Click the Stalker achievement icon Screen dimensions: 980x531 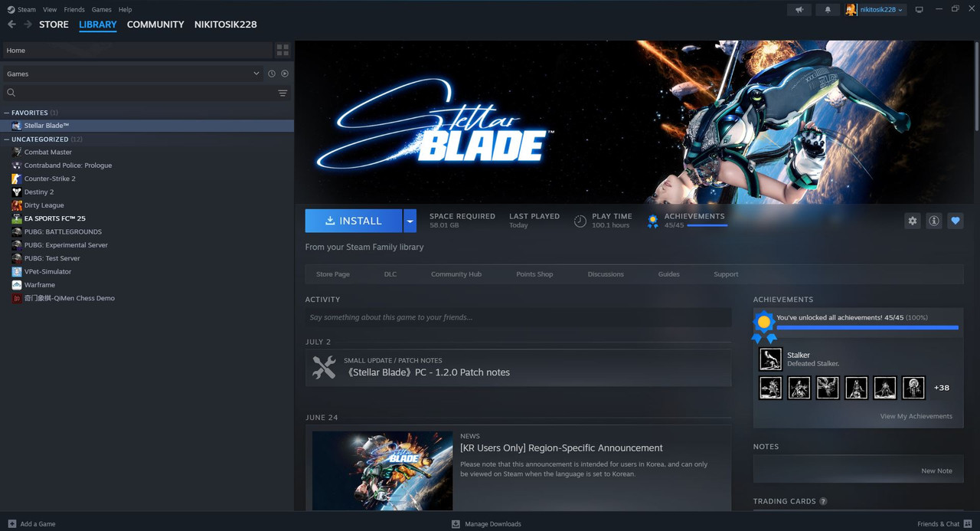(770, 359)
